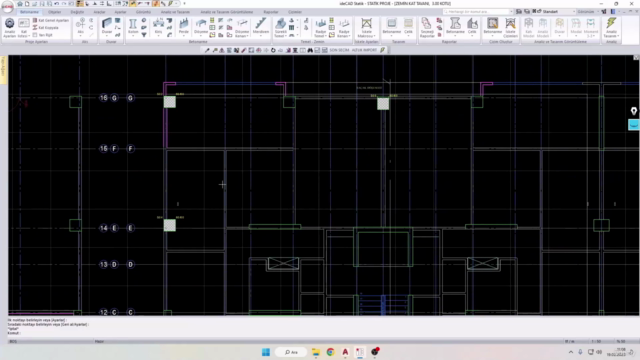Select Kat Kopyala command
The height and width of the screenshot is (360, 640).
tap(45, 28)
